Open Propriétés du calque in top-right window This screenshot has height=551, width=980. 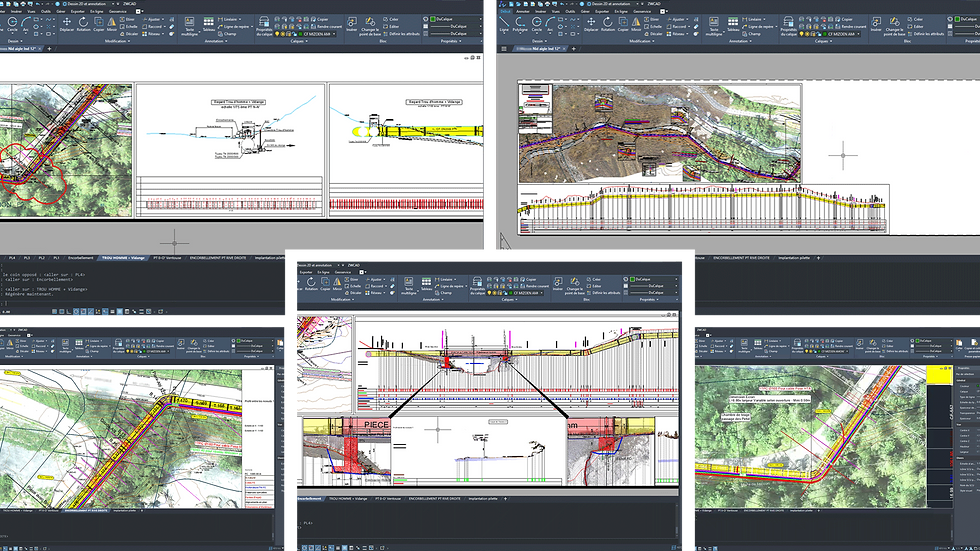click(789, 26)
